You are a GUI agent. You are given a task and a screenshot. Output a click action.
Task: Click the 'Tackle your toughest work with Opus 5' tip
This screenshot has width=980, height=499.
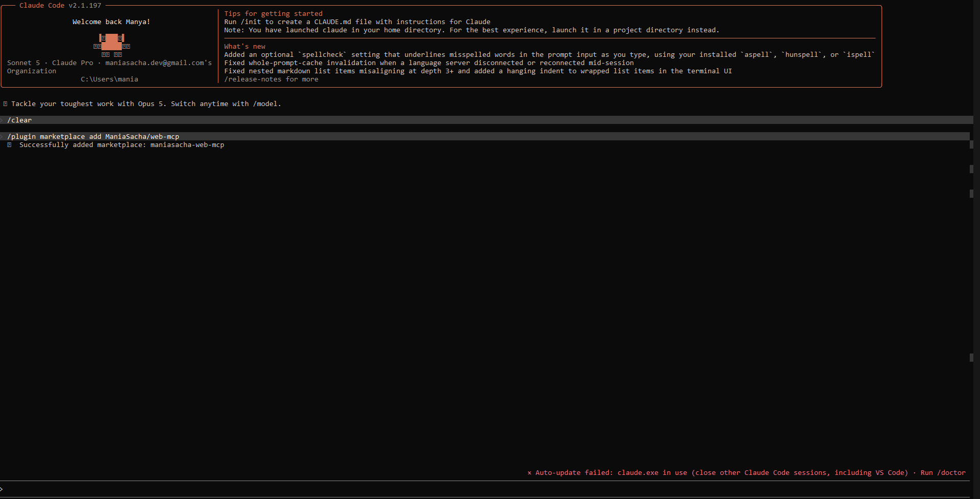[146, 104]
